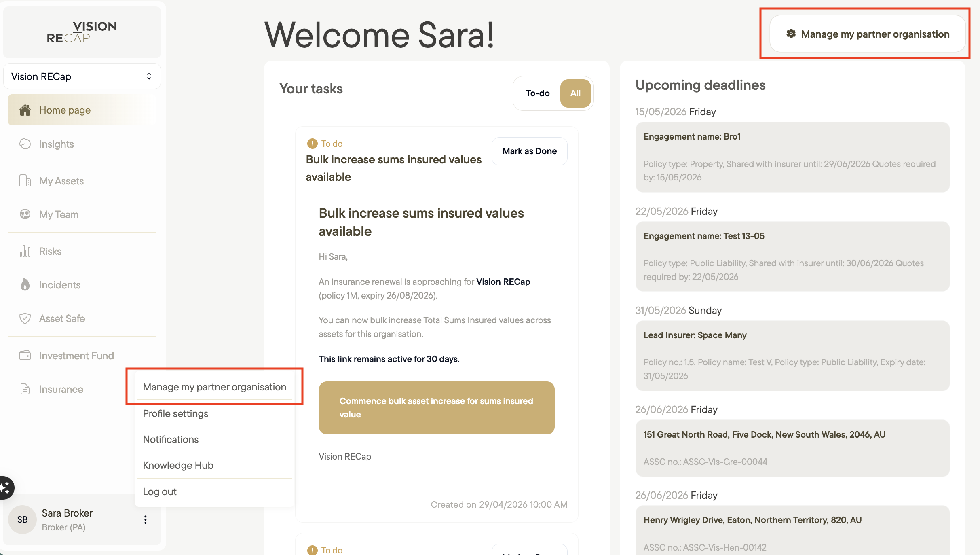This screenshot has width=980, height=555.
Task: Select Profile settings from user menu
Action: (214, 413)
